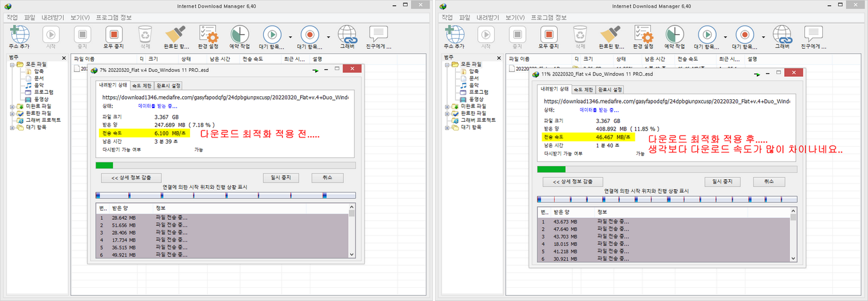Click 주소 추가 in the IDM window behind the 7% dialog

[20, 37]
